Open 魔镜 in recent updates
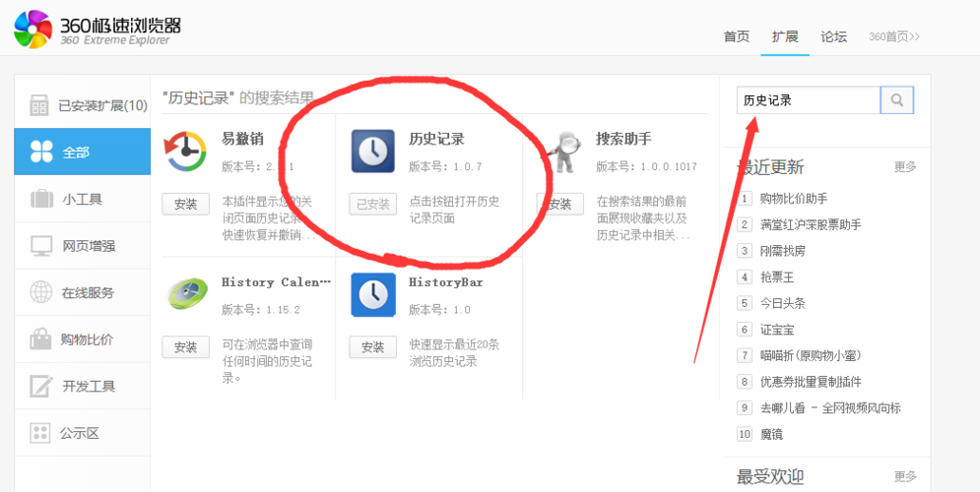The width and height of the screenshot is (980, 492). coord(771,434)
